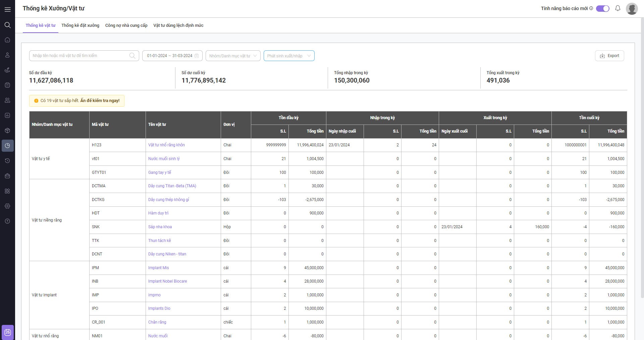The height and width of the screenshot is (340, 644).
Task: Open the hamburger menu in the sidebar
Action: (7, 9)
